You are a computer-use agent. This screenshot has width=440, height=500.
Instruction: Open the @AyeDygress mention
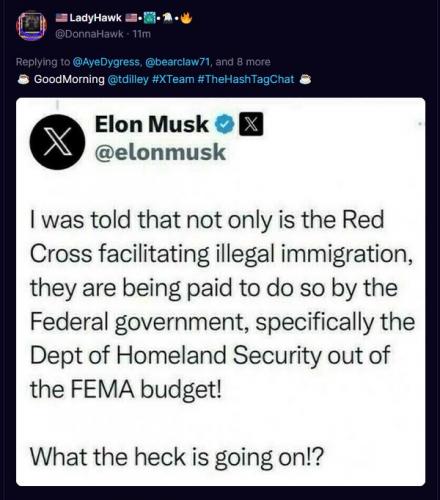106,62
